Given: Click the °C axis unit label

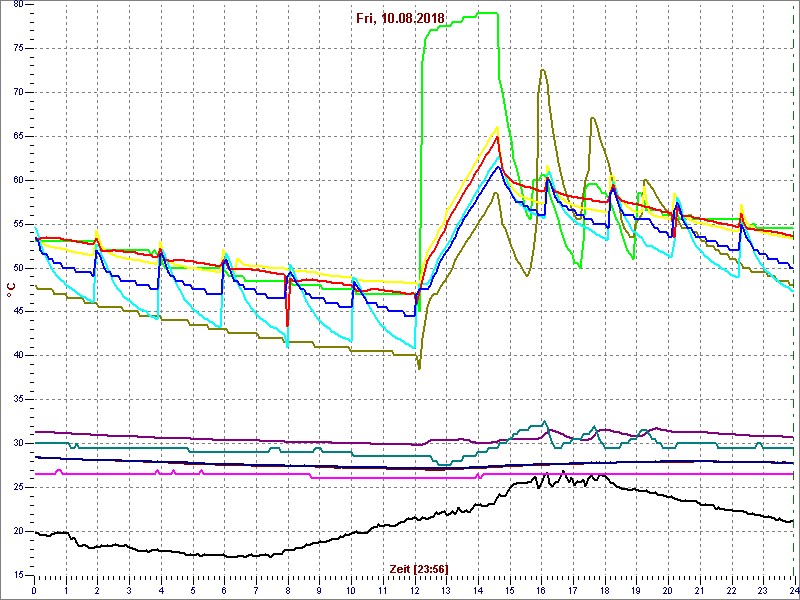Looking at the screenshot, I should click(11, 290).
